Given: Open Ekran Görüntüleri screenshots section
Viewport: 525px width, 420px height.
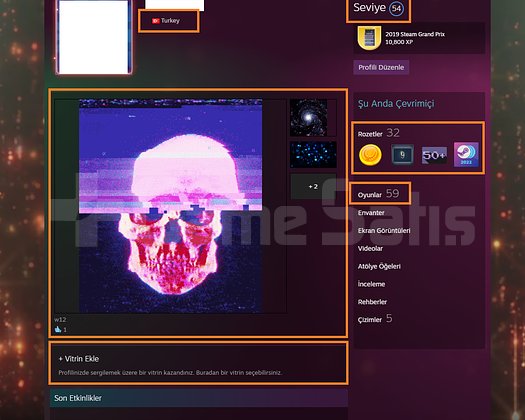Looking at the screenshot, I should pos(384,230).
